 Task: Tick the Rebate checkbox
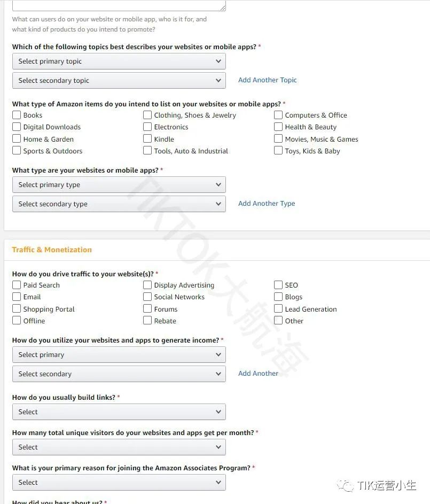click(147, 321)
